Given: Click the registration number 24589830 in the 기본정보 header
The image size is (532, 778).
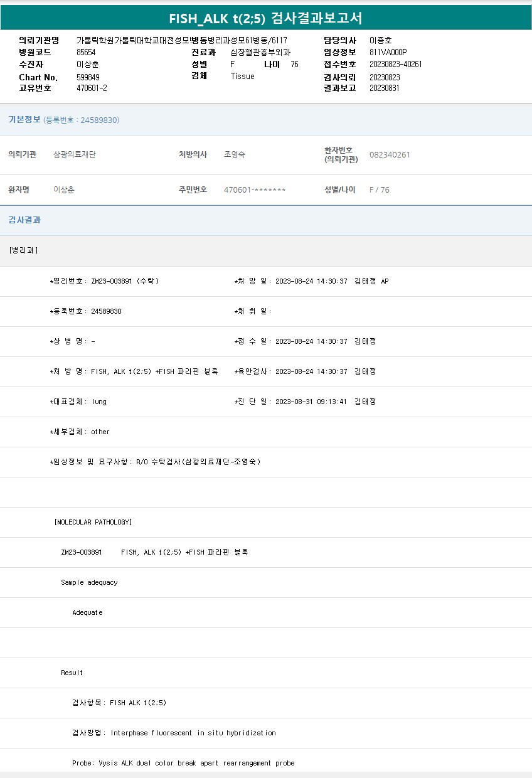Looking at the screenshot, I should 100,120.
